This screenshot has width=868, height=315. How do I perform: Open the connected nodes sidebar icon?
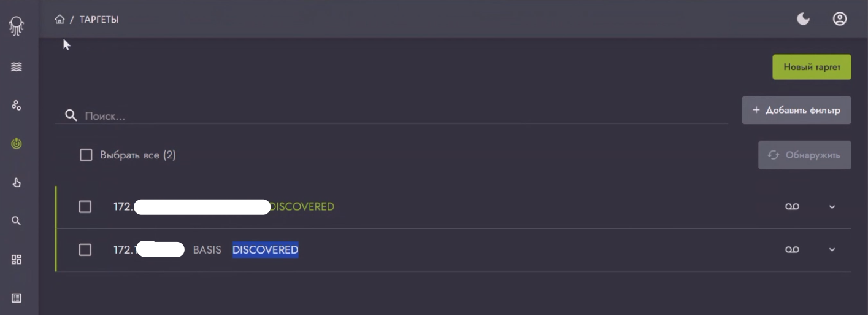[x=17, y=106]
